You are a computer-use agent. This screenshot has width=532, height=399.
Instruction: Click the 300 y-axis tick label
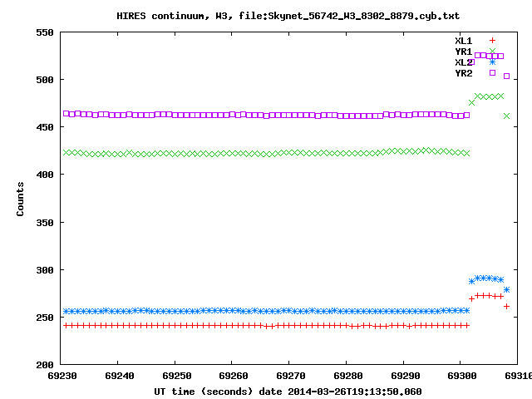pyautogui.click(x=45, y=270)
